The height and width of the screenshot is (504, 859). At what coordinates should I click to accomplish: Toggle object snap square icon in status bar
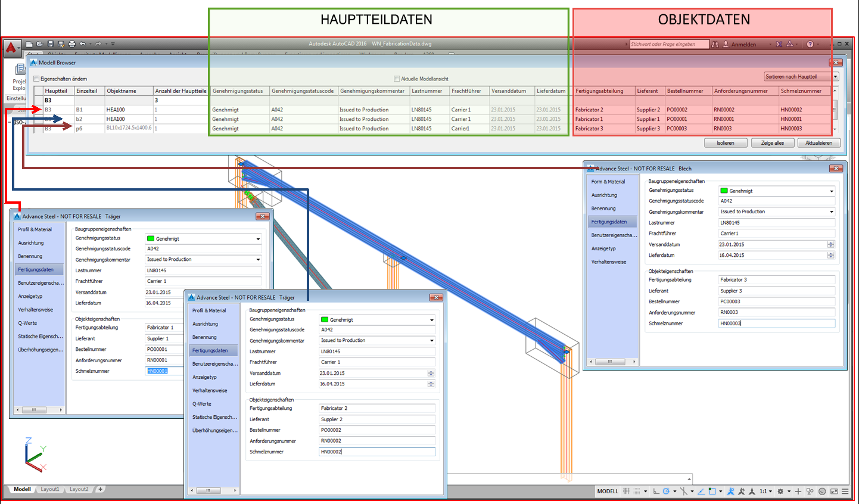[712, 491]
